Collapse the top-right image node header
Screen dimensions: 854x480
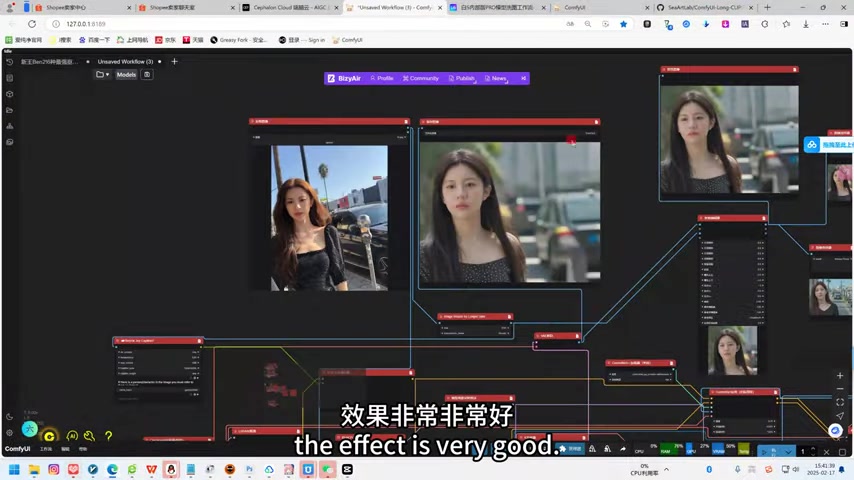pos(663,69)
